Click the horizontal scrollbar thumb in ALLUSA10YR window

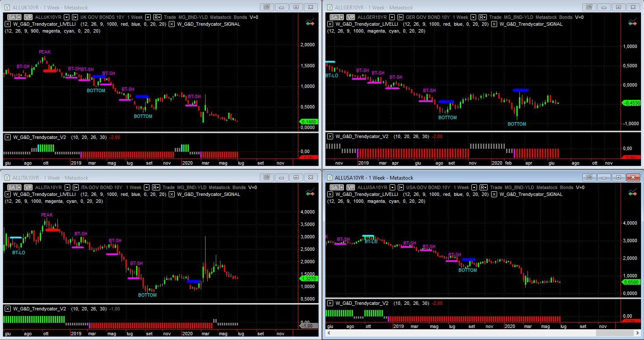coord(608,333)
